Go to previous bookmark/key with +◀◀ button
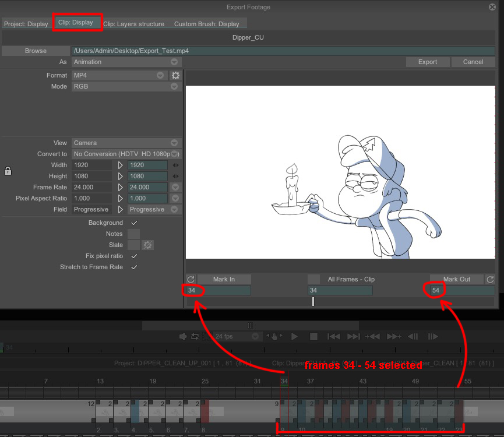The height and width of the screenshot is (437, 504). pyautogui.click(x=372, y=336)
